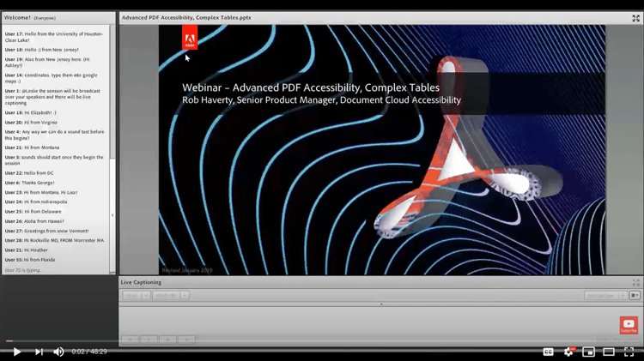Seek on the video progress bar
Viewport: 644px width, 361px height.
(322, 341)
